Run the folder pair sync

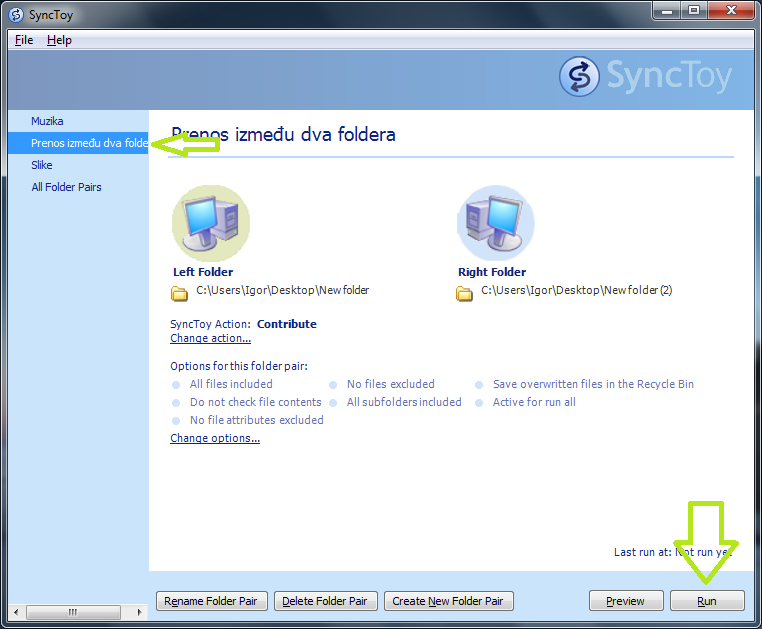(x=707, y=601)
